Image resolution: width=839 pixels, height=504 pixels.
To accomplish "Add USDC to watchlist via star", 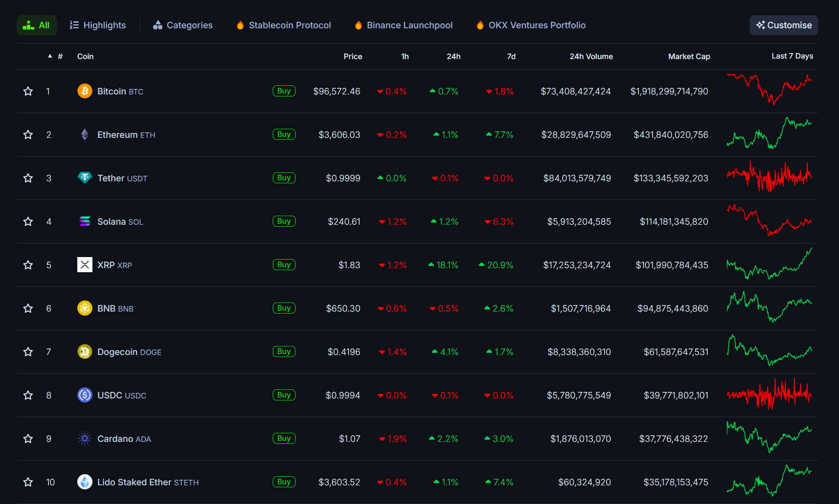I will pyautogui.click(x=28, y=395).
